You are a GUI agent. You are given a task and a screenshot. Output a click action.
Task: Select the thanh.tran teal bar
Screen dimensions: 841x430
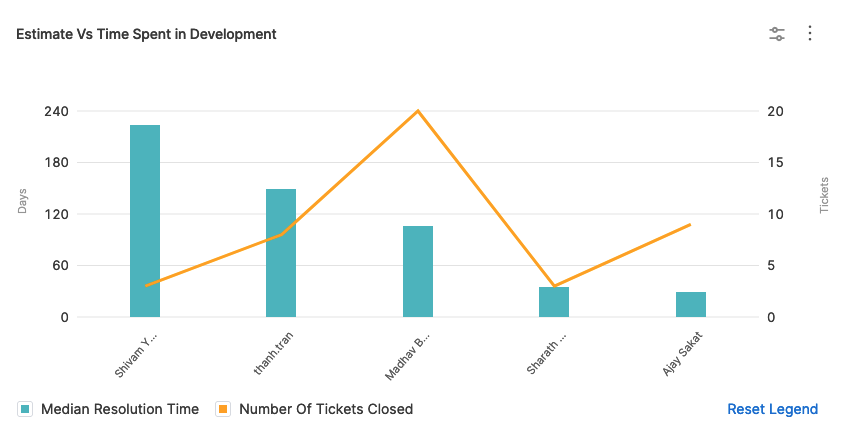tap(281, 253)
